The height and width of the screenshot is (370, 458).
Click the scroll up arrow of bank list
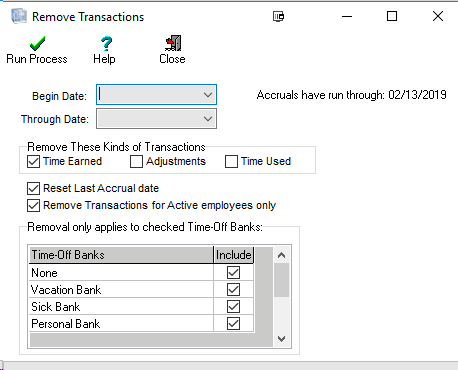(x=282, y=255)
